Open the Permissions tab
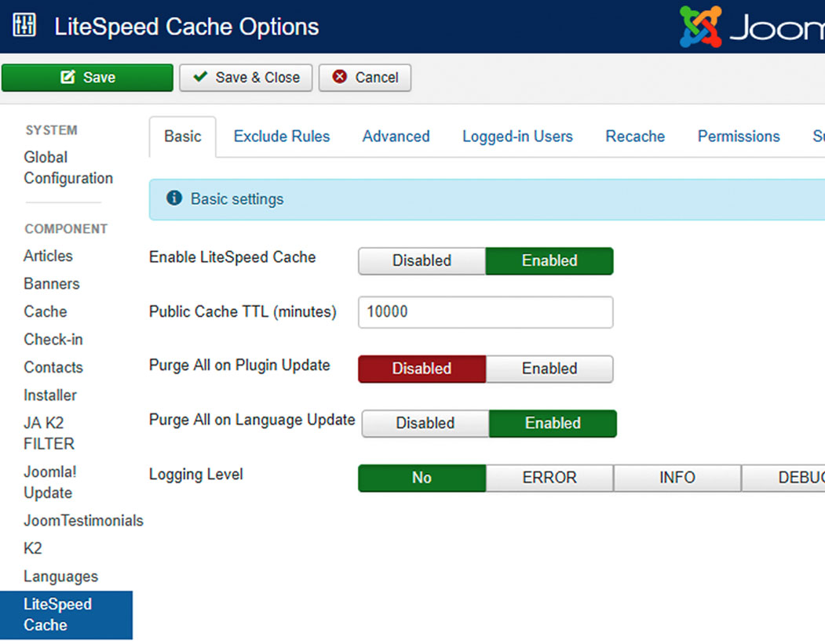The image size is (825, 644). (739, 136)
